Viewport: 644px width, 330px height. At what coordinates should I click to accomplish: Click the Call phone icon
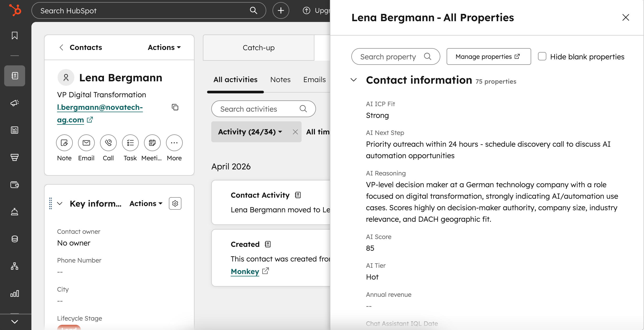(108, 143)
